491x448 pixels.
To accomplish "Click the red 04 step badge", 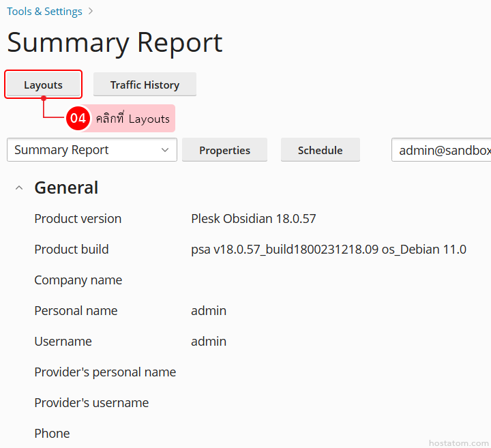I will click(78, 119).
